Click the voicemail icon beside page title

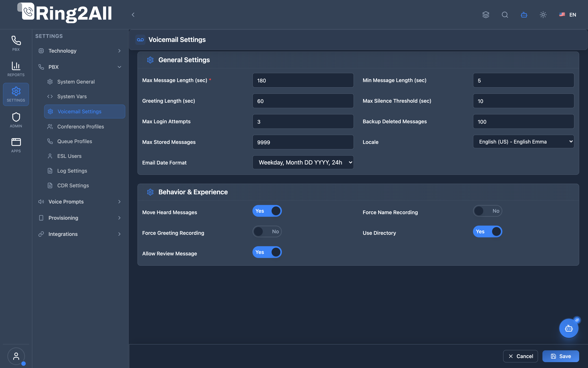140,40
